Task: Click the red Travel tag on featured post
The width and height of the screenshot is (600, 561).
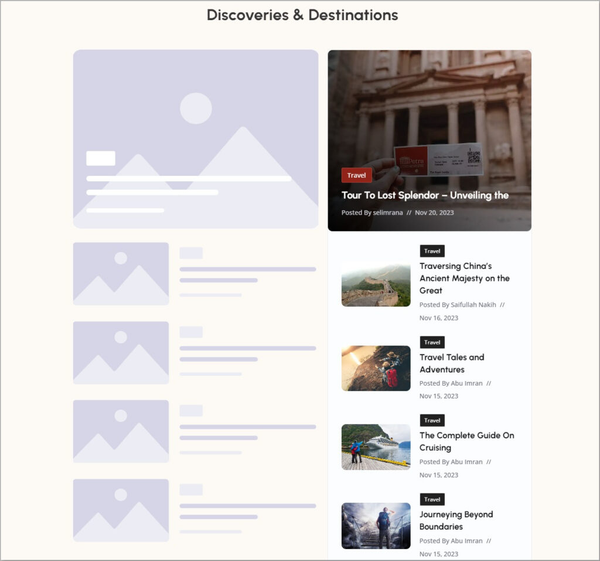Action: [356, 175]
